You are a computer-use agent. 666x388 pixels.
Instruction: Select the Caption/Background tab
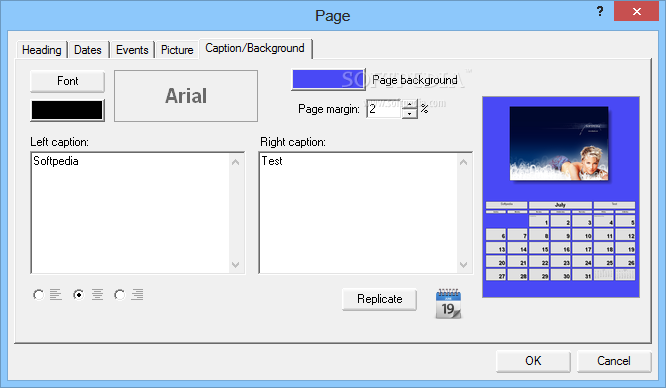255,48
